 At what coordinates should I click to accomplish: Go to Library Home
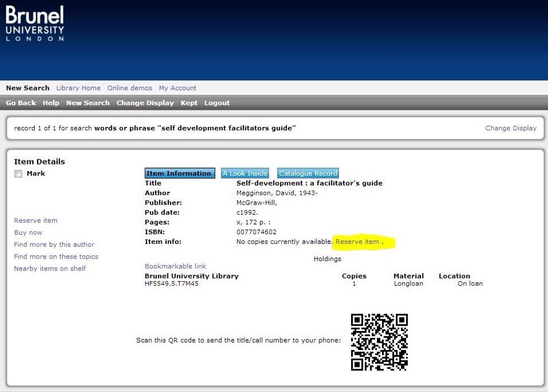pyautogui.click(x=78, y=88)
